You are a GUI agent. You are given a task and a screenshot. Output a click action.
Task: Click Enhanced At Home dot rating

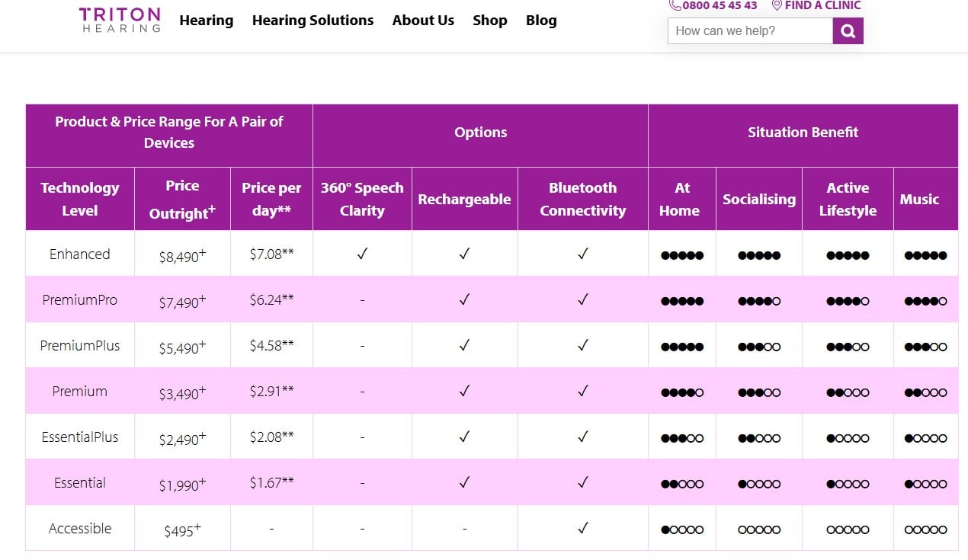point(682,255)
